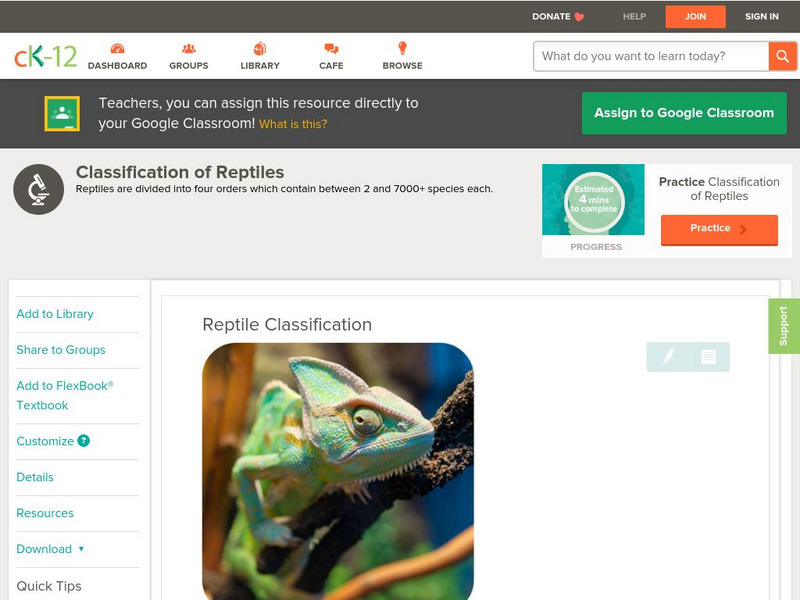This screenshot has height=600, width=800.
Task: Open the Details sidebar item
Action: 35,477
